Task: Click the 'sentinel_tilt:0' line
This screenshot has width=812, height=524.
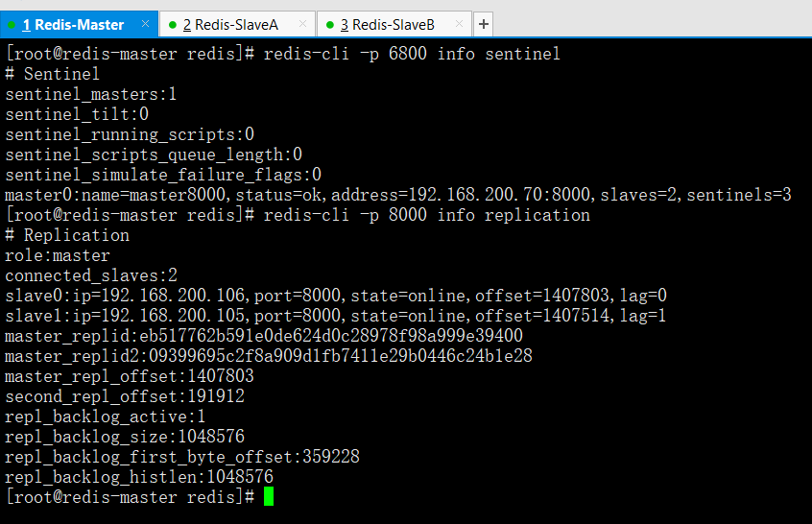Action: pyautogui.click(x=77, y=114)
